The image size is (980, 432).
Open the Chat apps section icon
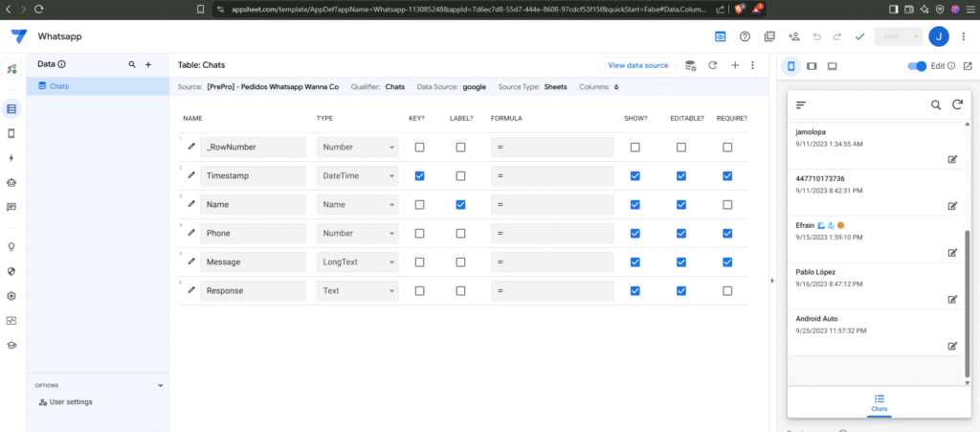(x=11, y=207)
